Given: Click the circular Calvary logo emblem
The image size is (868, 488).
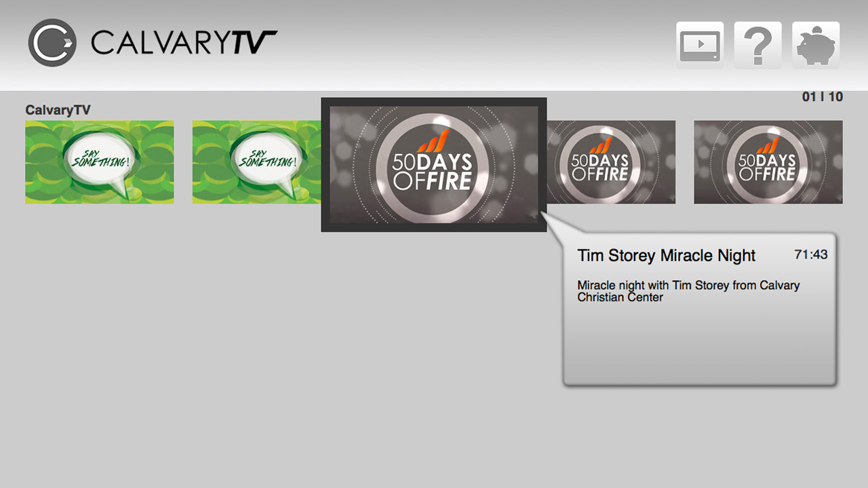Looking at the screenshot, I should [52, 43].
